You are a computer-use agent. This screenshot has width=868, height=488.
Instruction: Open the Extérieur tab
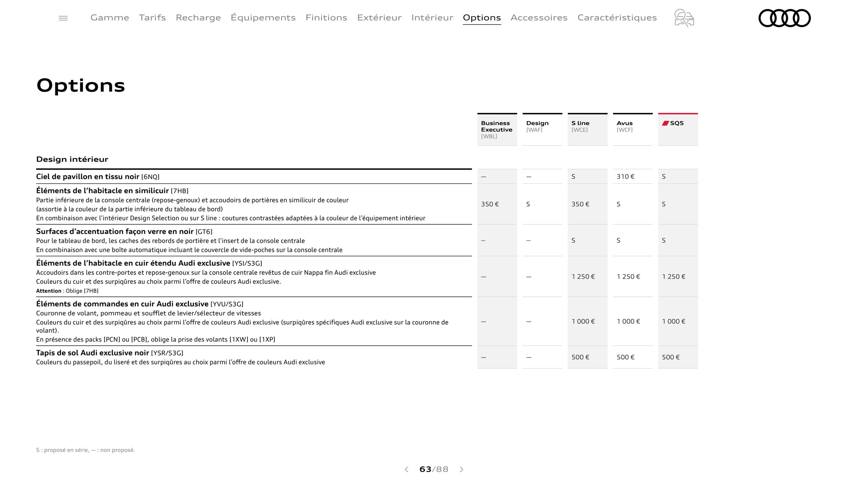[x=379, y=17]
